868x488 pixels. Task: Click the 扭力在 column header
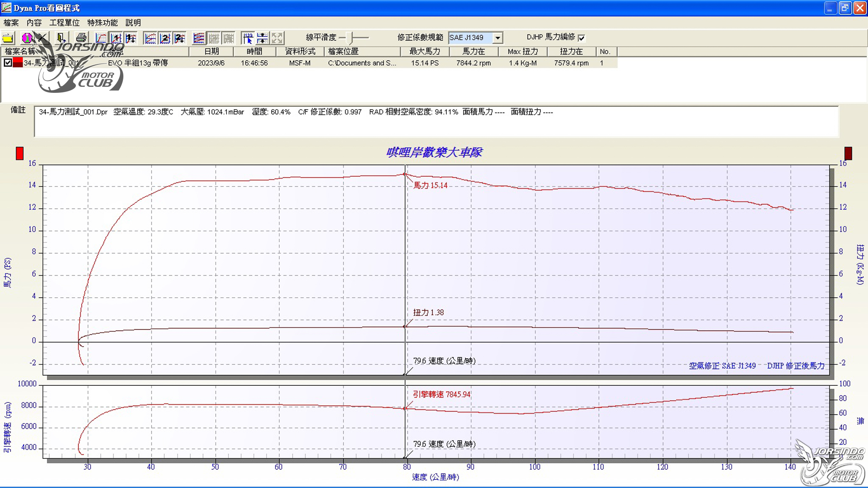point(571,52)
